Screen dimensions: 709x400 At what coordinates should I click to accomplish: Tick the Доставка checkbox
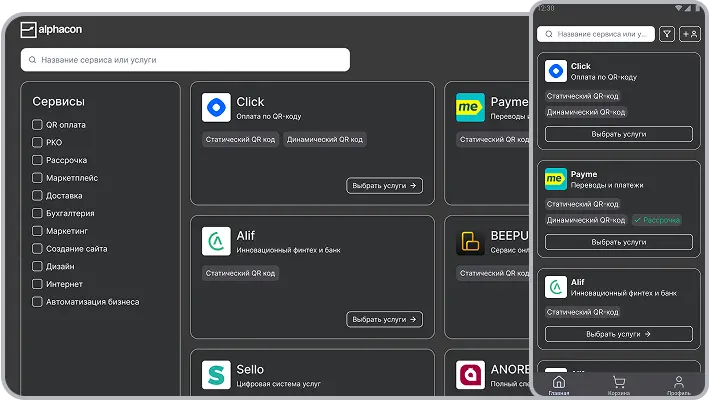37,195
